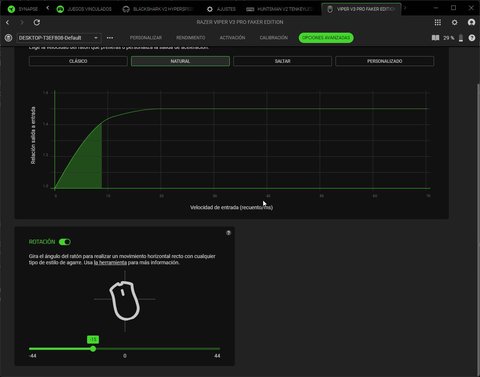480x377 pixels.
Task: Switch to the Juegos Vinculados tab
Action: (84, 9)
